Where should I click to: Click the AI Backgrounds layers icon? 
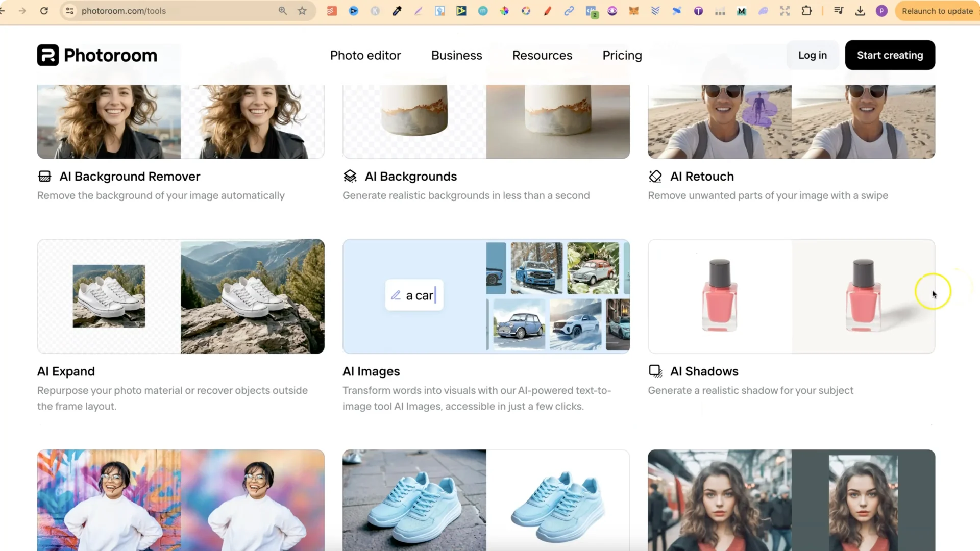tap(350, 177)
